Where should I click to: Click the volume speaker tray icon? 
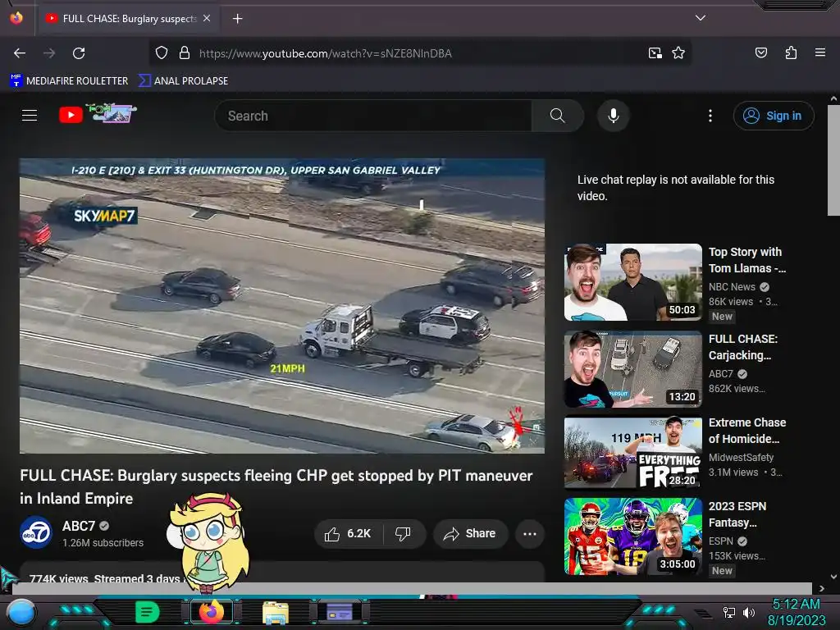(749, 612)
